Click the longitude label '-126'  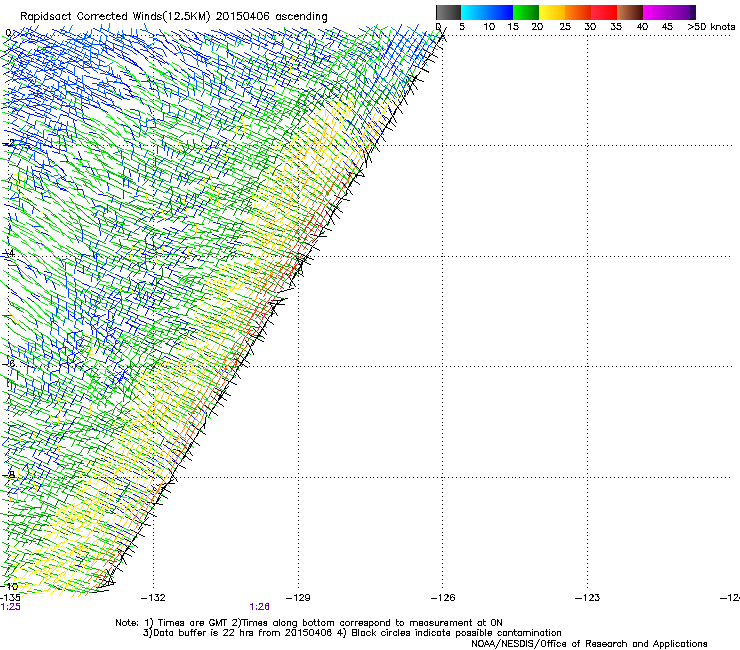point(443,598)
